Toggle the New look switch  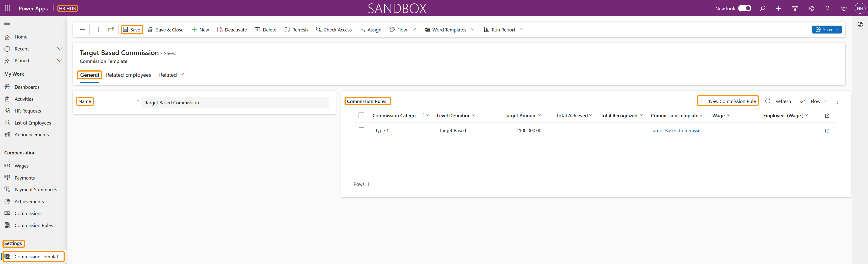pyautogui.click(x=744, y=8)
